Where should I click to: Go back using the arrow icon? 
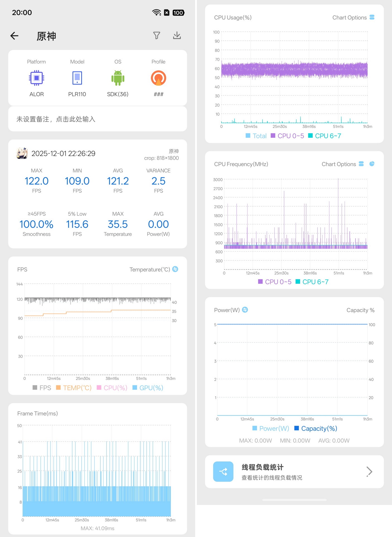tap(14, 36)
